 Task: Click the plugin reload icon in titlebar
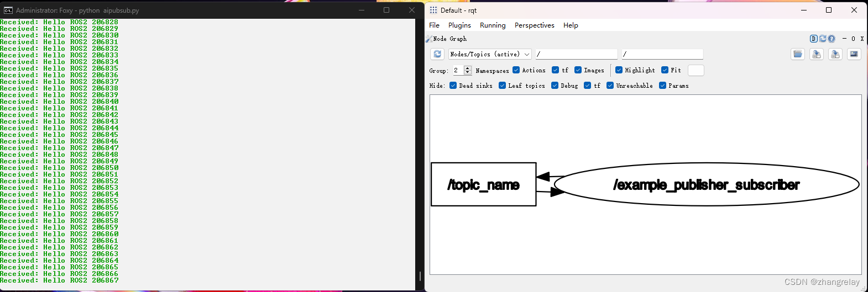click(x=823, y=39)
